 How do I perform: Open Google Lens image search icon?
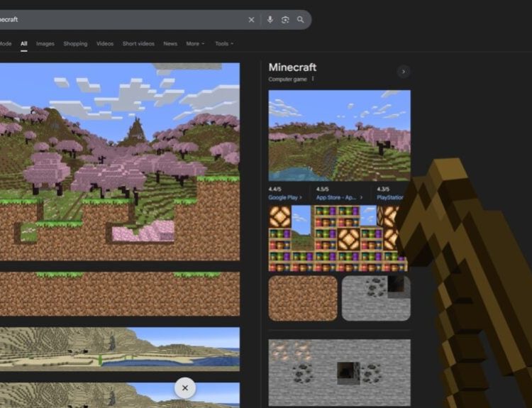pos(285,20)
